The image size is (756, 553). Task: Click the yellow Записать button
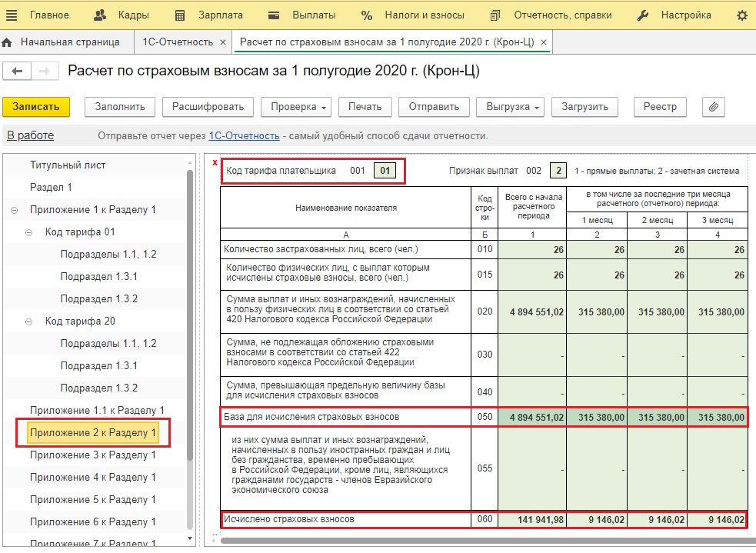pyautogui.click(x=36, y=107)
